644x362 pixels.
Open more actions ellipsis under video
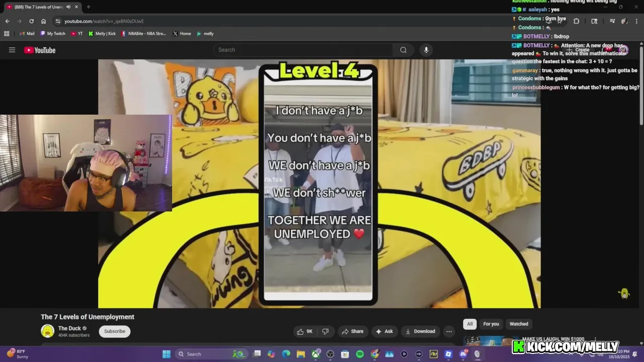click(x=449, y=331)
